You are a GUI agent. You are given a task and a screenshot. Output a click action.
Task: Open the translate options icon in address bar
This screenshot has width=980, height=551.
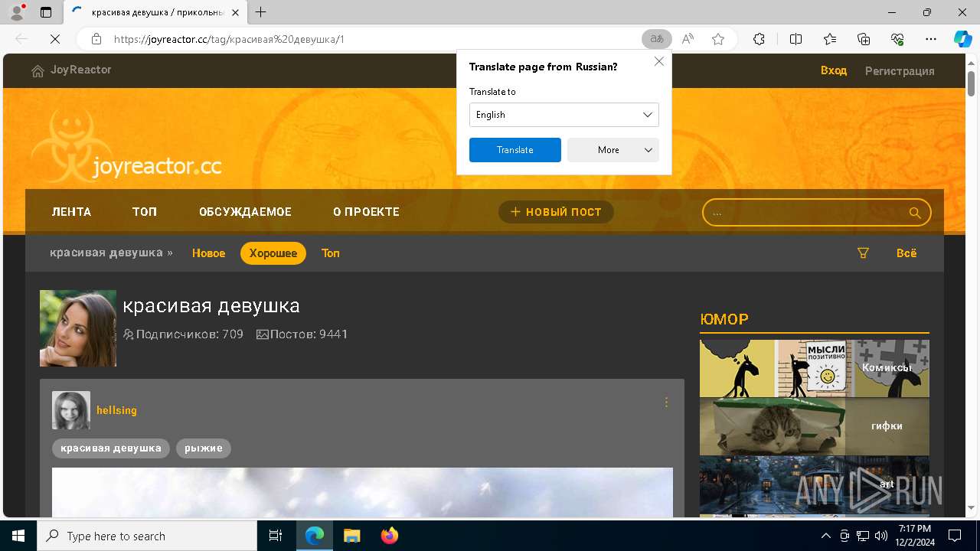coord(657,39)
